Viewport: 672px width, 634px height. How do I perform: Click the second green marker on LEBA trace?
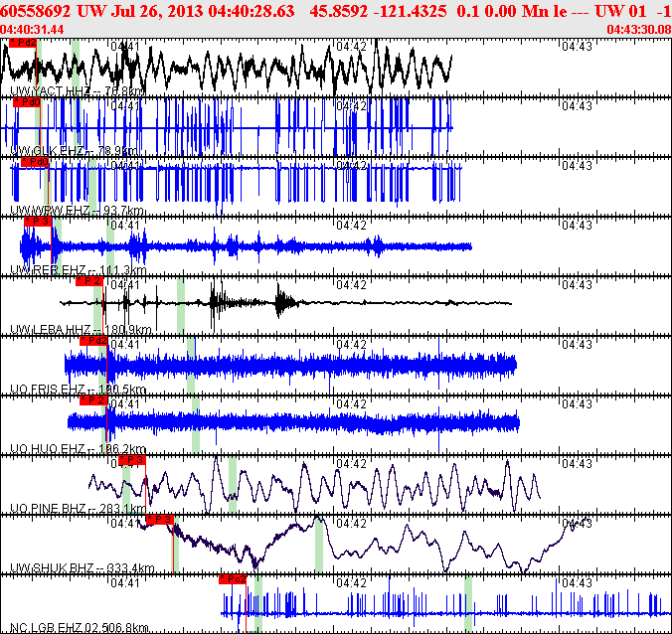point(181,305)
